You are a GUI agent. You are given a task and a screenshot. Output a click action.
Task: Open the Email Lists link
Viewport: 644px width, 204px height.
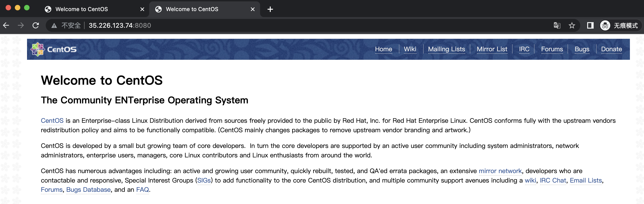tap(586, 180)
